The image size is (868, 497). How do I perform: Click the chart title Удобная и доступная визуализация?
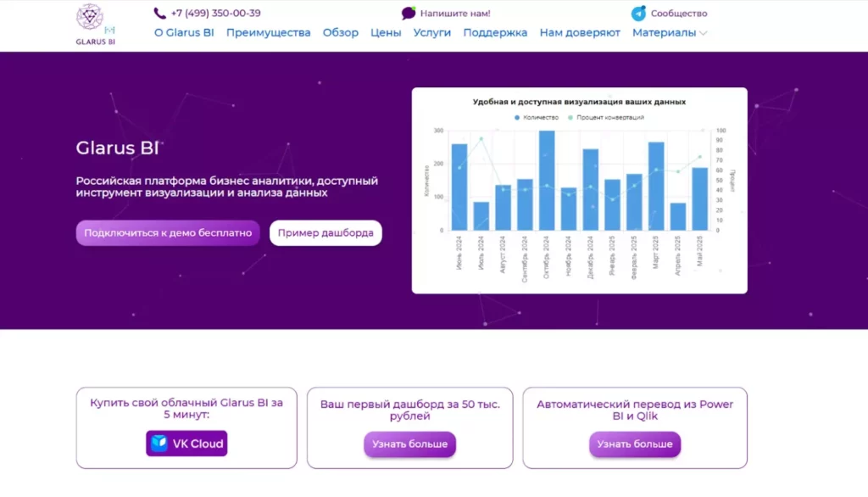point(579,102)
